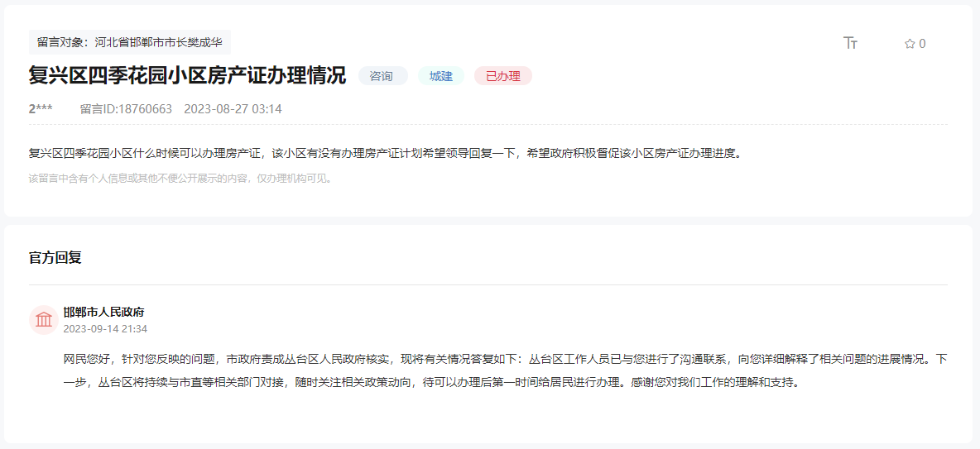Click the 邯郸市人民政府 responder name
Screen dimensions: 980x449
[103, 313]
